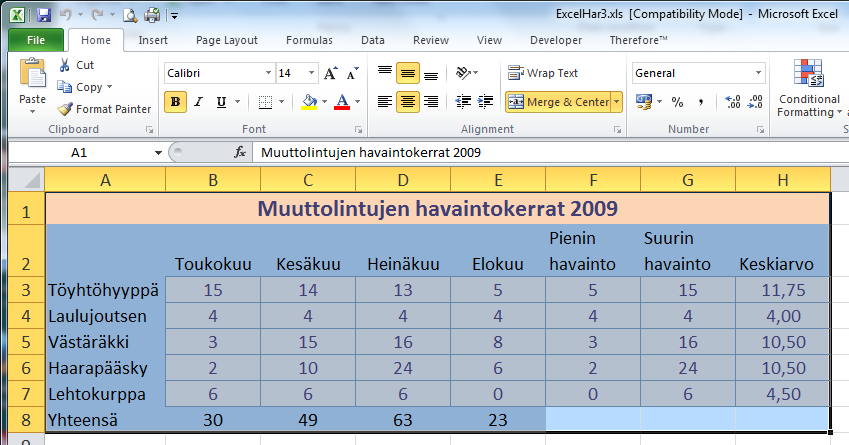Open the Clipboard pane launcher
849x445 pixels.
point(149,129)
